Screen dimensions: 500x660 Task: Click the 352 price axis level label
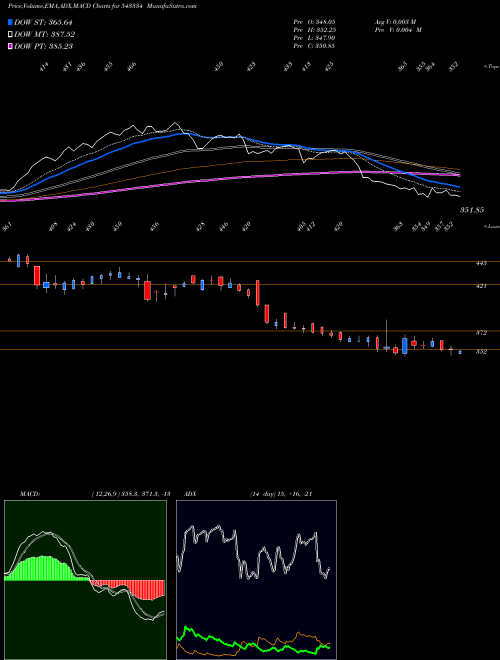(x=481, y=351)
